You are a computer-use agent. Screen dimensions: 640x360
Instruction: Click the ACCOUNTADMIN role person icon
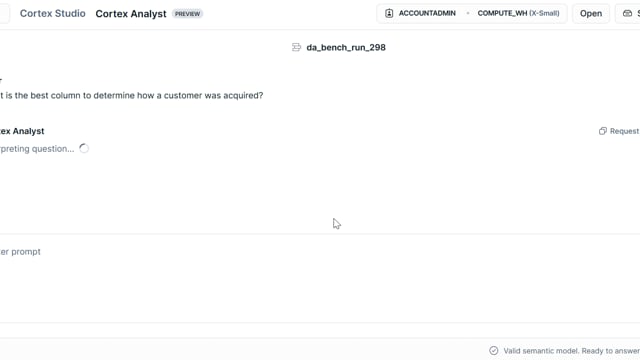389,13
